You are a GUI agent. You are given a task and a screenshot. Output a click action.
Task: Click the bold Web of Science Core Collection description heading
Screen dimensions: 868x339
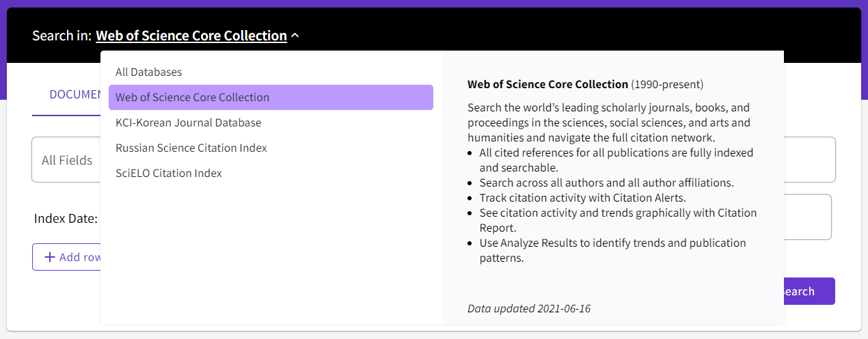[x=547, y=84]
